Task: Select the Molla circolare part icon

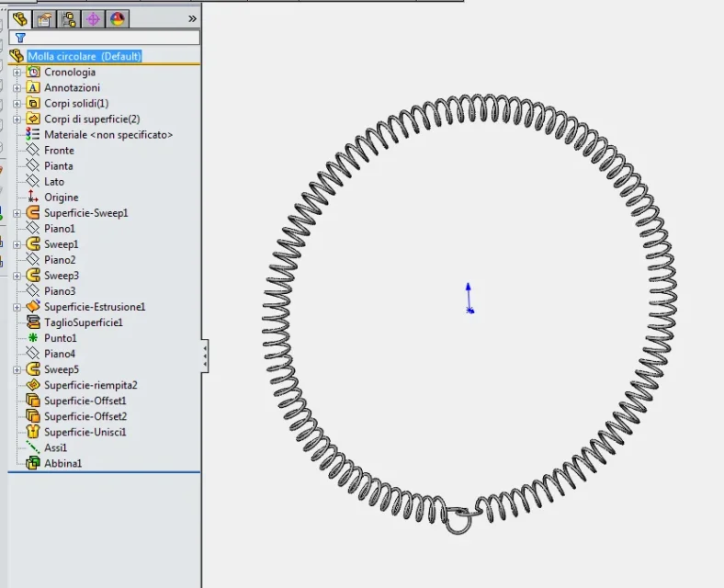Action: coord(17,56)
